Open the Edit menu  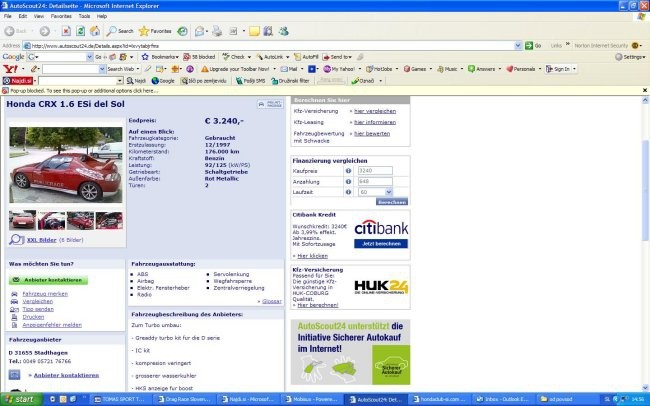tap(22, 16)
